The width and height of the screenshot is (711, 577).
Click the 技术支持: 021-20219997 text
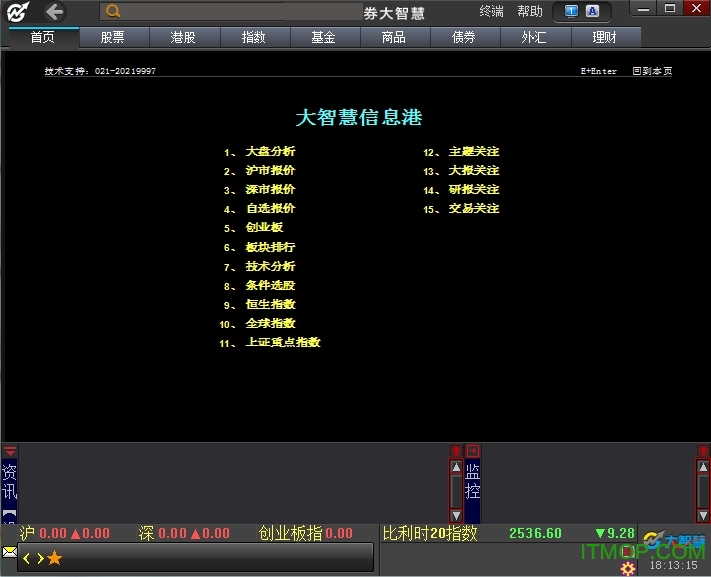pyautogui.click(x=100, y=71)
